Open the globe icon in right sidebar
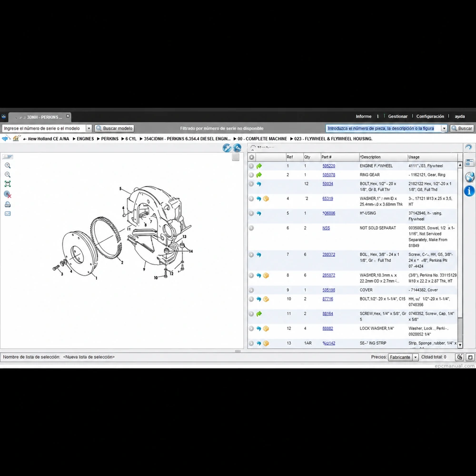The width and height of the screenshot is (476, 476). pos(469,177)
